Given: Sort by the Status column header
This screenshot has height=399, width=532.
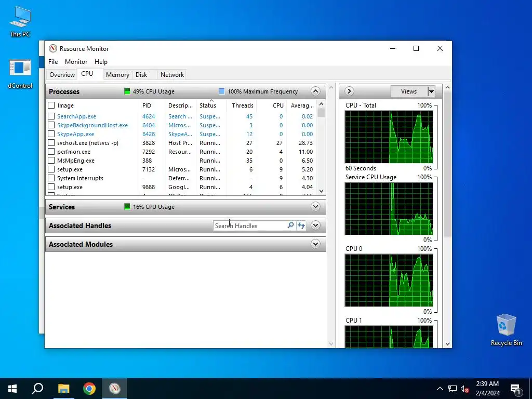Looking at the screenshot, I should point(208,105).
